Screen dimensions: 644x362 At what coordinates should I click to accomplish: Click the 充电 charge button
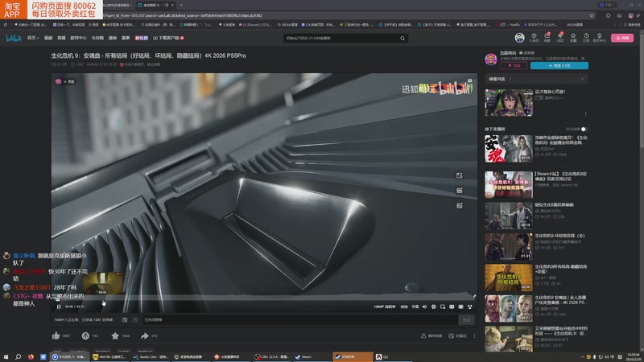coord(514,66)
